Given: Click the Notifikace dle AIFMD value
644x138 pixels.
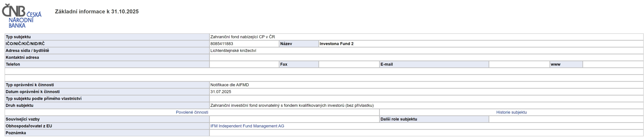Looking at the screenshot, I should pyautogui.click(x=229, y=85).
